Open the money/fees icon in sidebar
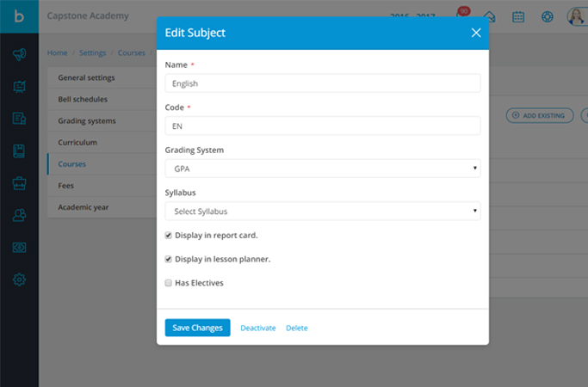The height and width of the screenshot is (387, 588). [19, 248]
